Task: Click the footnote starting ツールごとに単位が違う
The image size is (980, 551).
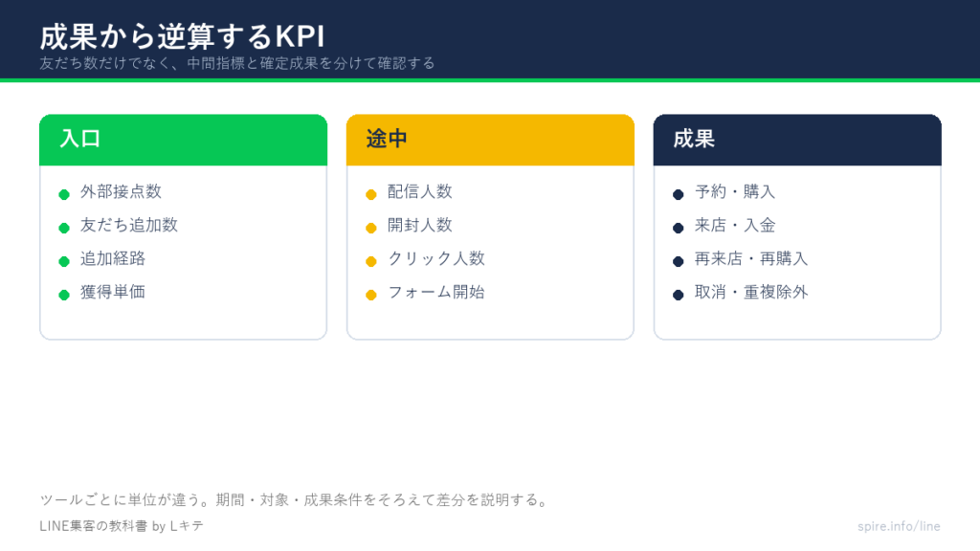Action: 295,499
